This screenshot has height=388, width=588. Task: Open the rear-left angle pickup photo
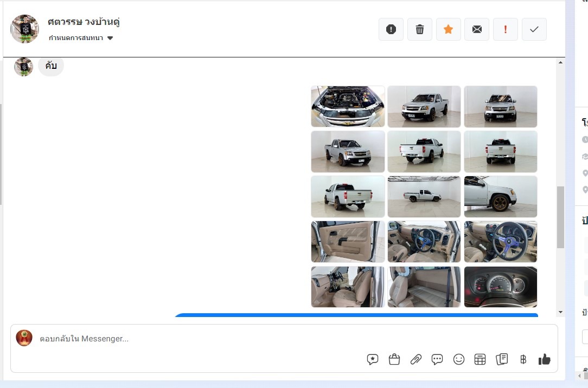[424, 151]
